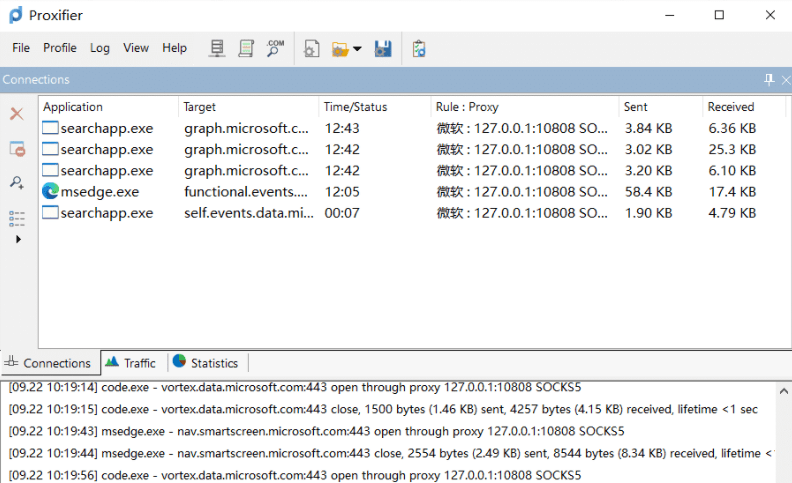Toggle pin on the Connections panel
792x483 pixels.
point(768,79)
